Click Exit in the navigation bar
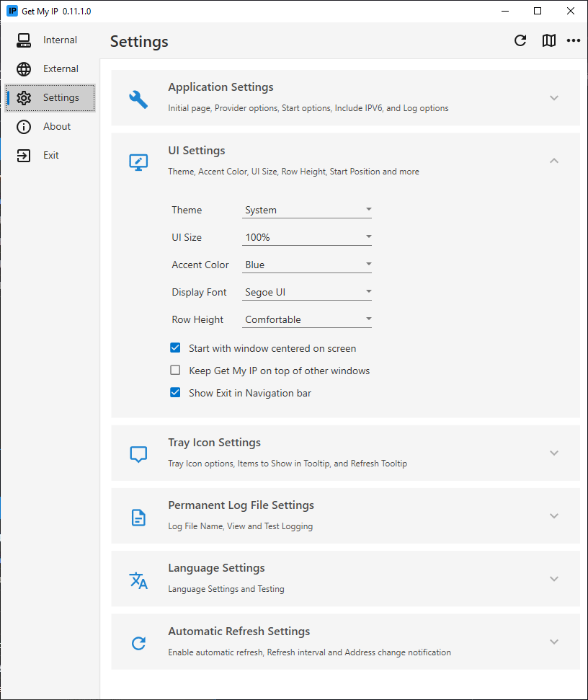 click(50, 156)
